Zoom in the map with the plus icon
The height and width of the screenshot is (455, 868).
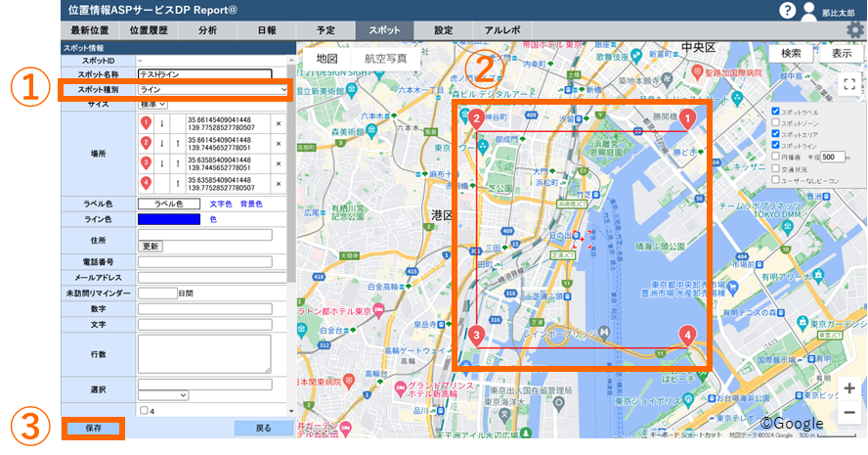pyautogui.click(x=849, y=388)
